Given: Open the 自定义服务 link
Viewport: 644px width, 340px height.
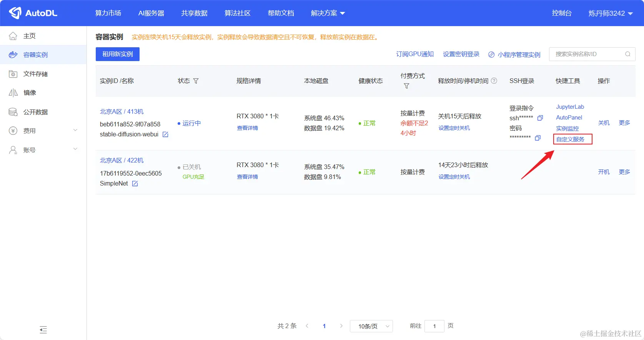Looking at the screenshot, I should click(x=570, y=139).
